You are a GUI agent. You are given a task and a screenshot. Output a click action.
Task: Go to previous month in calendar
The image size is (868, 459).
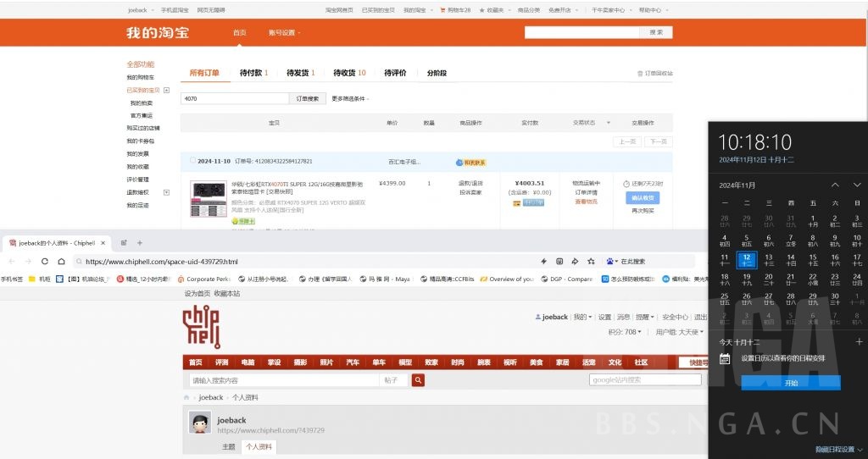point(835,185)
